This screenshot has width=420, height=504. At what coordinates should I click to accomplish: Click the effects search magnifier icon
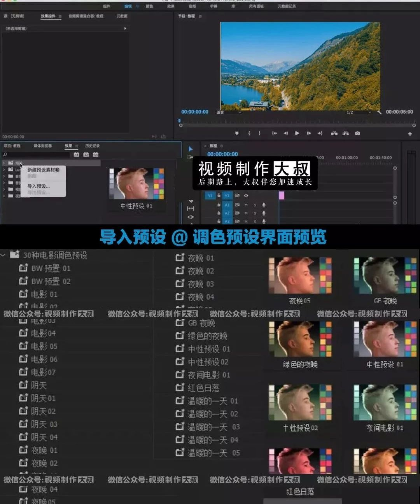tap(5, 155)
